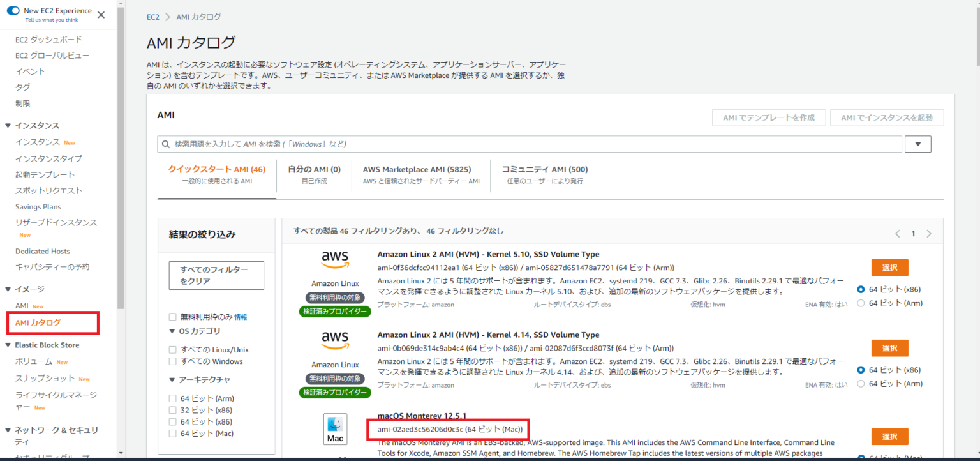Screen dimensions: 980x461
Task: Click the AWS logo for Kernel 5.10 AMI
Action: 335,260
